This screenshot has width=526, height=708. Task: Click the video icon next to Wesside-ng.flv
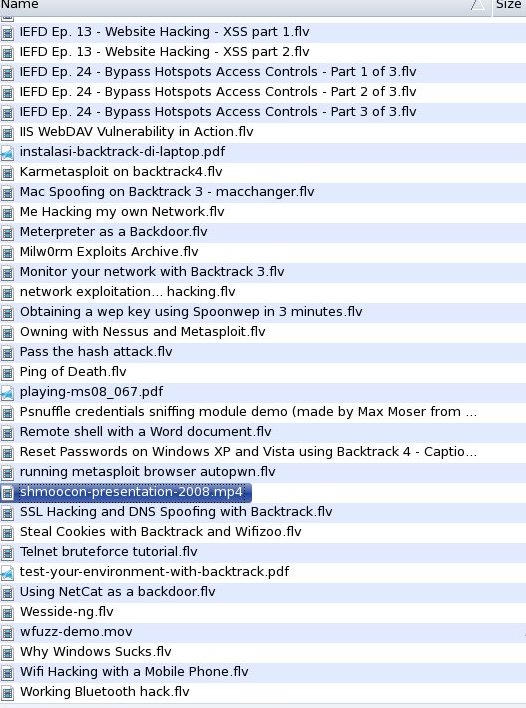[x=7, y=612]
